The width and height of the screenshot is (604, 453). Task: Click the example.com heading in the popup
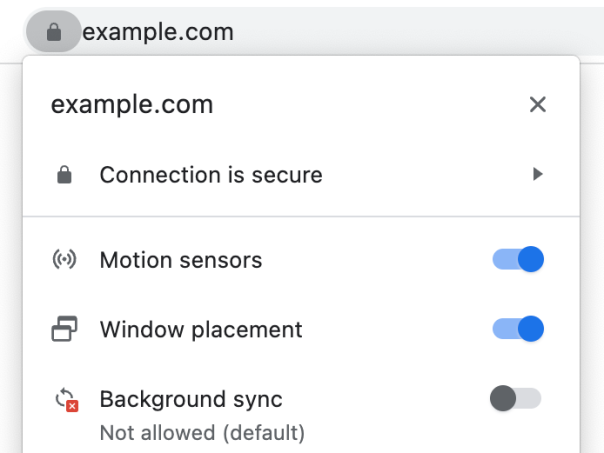tap(132, 105)
